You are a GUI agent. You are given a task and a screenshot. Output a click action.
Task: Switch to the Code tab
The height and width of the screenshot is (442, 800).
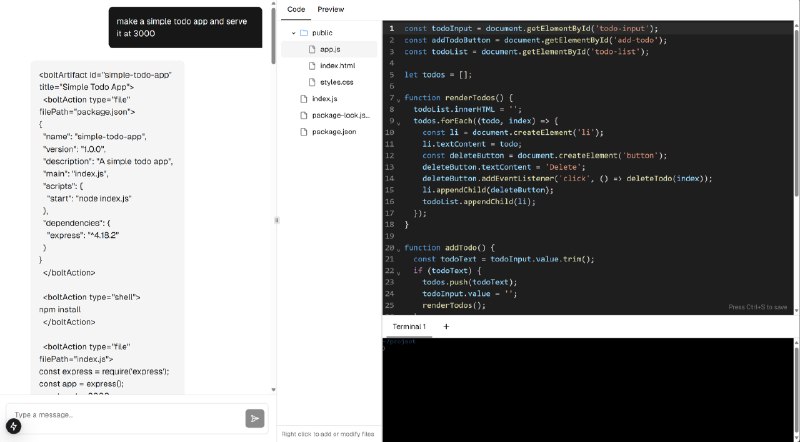(296, 9)
